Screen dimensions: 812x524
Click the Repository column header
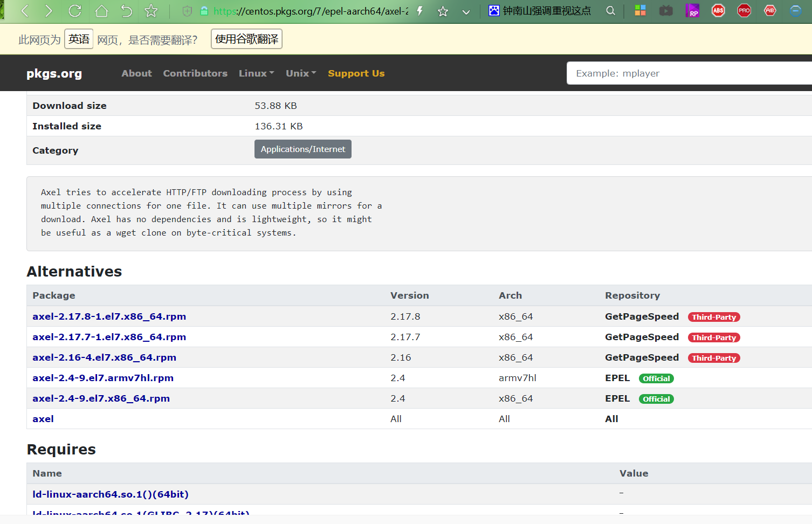632,295
